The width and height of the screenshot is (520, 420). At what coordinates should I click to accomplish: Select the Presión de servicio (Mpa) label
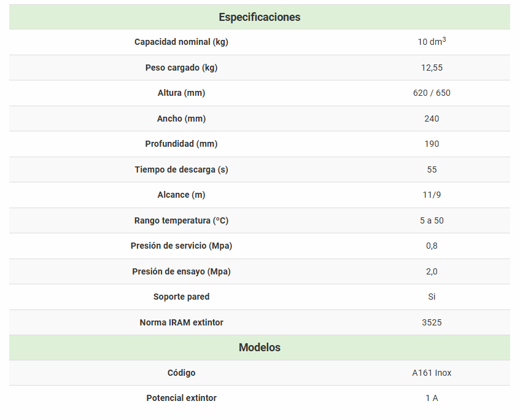coord(181,246)
